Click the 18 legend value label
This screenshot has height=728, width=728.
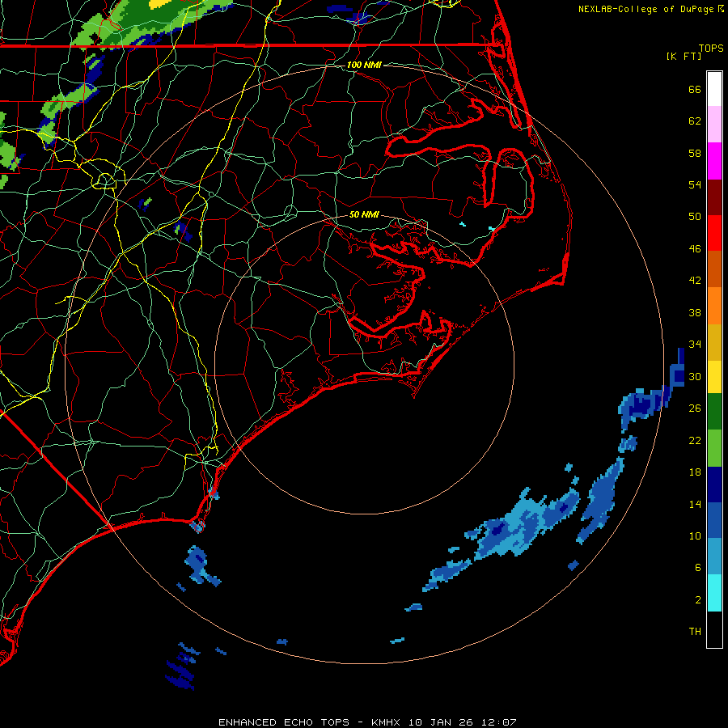pyautogui.click(x=695, y=472)
